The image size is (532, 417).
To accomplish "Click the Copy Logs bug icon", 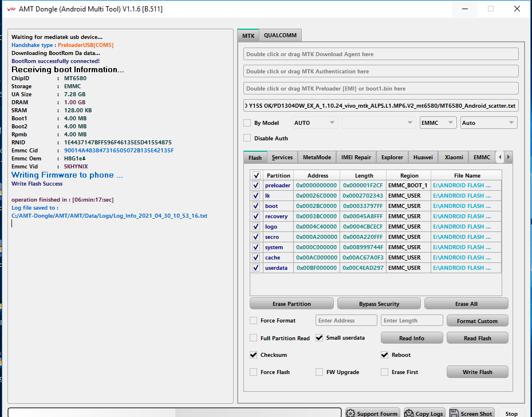I will tap(409, 413).
